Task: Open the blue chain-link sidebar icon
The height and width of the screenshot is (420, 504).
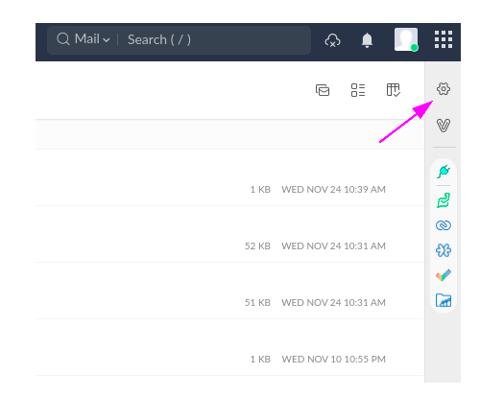Action: 444,225
